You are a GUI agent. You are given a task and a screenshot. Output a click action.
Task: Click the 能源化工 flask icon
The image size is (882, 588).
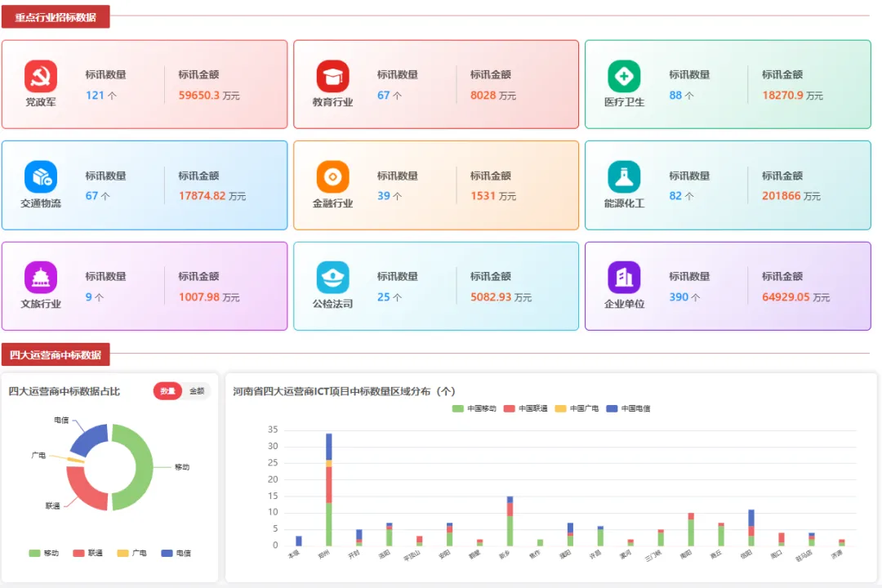click(x=624, y=176)
